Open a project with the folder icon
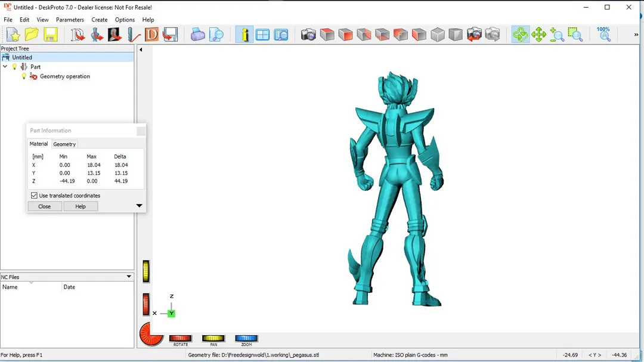The image size is (644, 362). [x=32, y=35]
